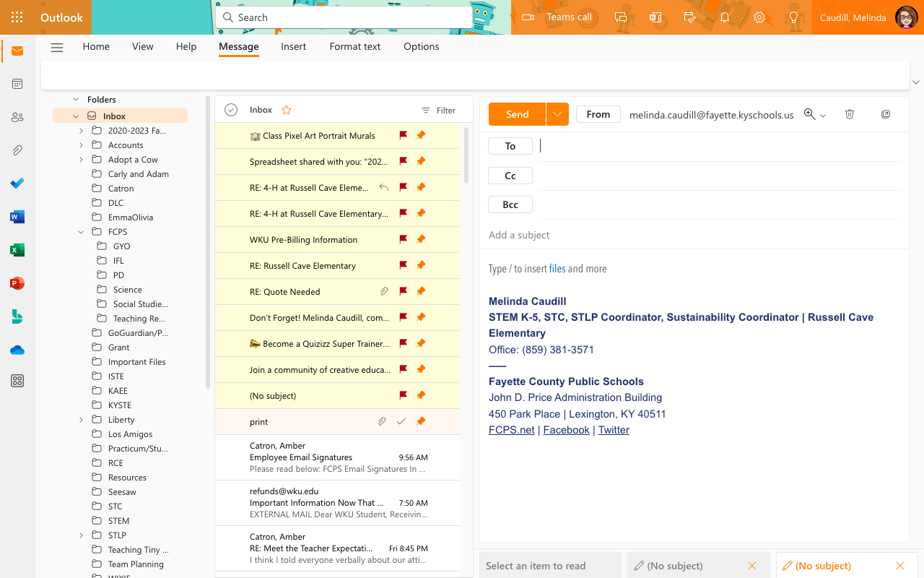Toggle the hamburger navigation pane button
This screenshot has height=578, width=924.
pos(57,47)
